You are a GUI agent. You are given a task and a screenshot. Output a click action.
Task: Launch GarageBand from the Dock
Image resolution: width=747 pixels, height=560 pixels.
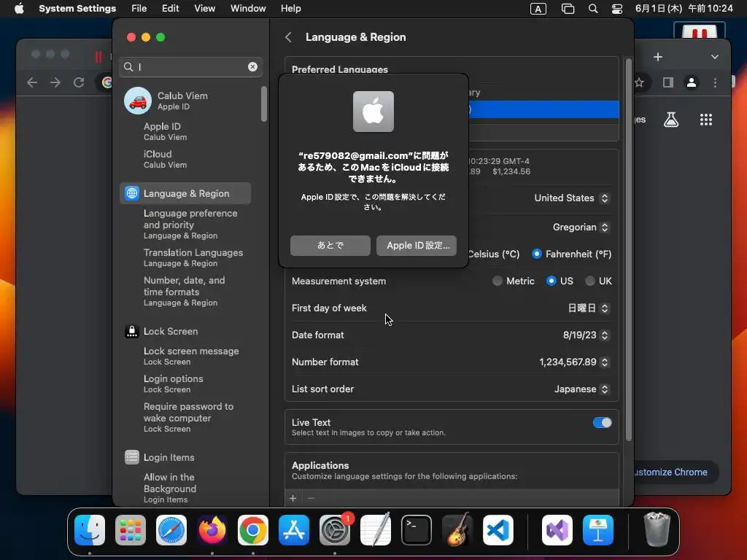pos(457,530)
